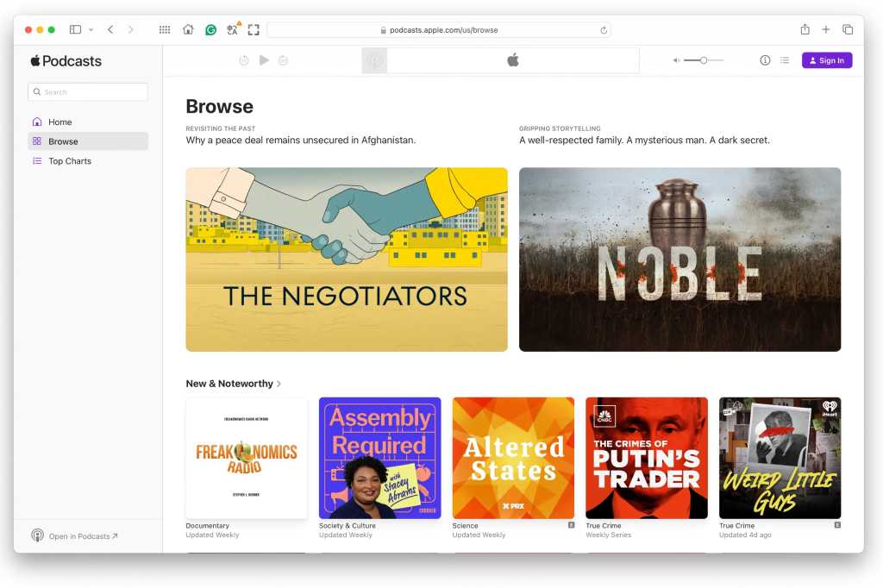Image resolution: width=883 pixels, height=588 pixels.
Task: Click 'Documentary' category text
Action: pos(207,525)
